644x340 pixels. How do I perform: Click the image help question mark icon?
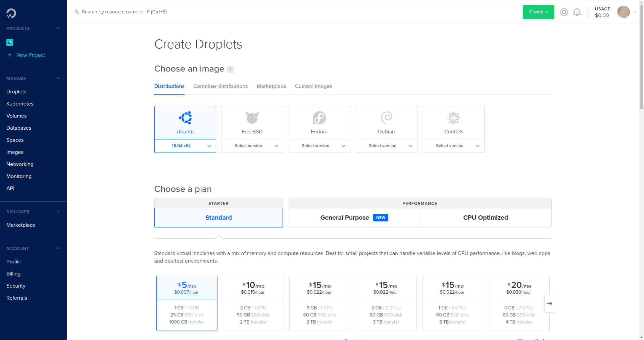point(230,69)
